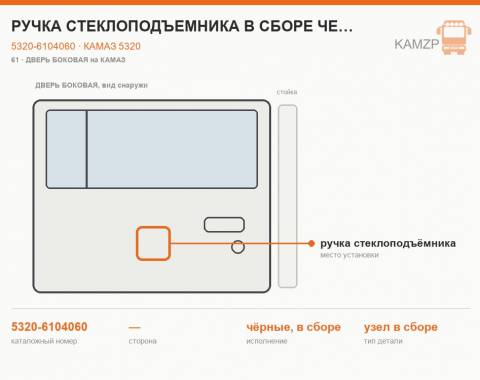This screenshot has width=480, height=380.
Task: Click the small vent window pane
Action: [66, 149]
